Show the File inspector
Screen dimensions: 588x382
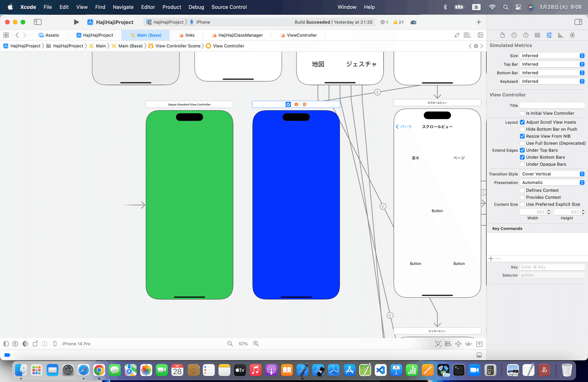502,35
